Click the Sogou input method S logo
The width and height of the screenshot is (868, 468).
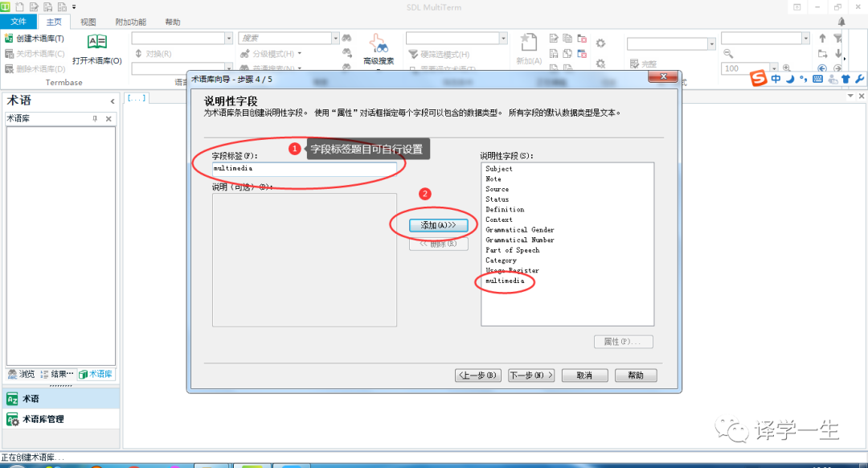(759, 78)
